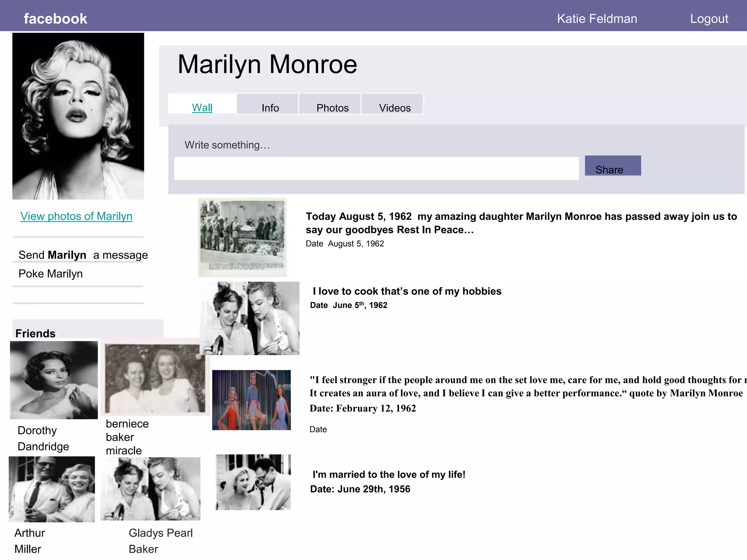Click Poke Marilyn
This screenshot has width=747, height=560.
50,274
